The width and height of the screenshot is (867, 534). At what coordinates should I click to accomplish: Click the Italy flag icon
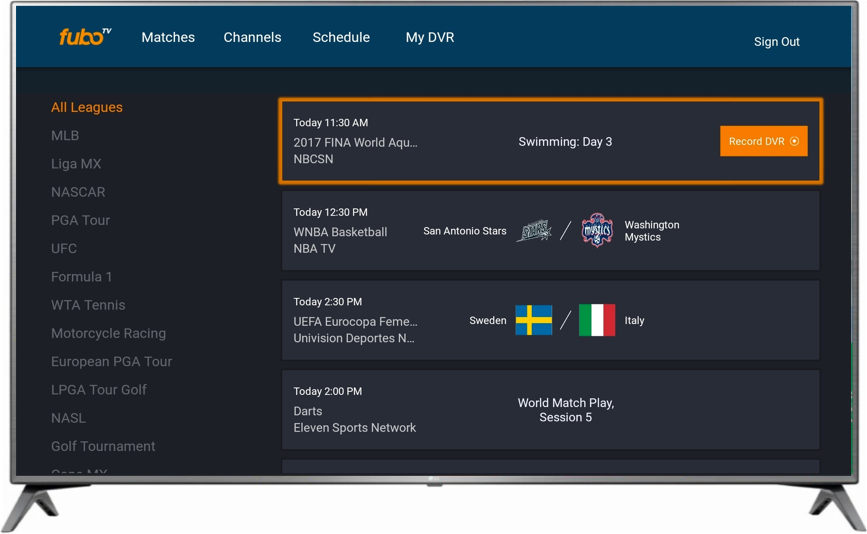[x=597, y=320]
